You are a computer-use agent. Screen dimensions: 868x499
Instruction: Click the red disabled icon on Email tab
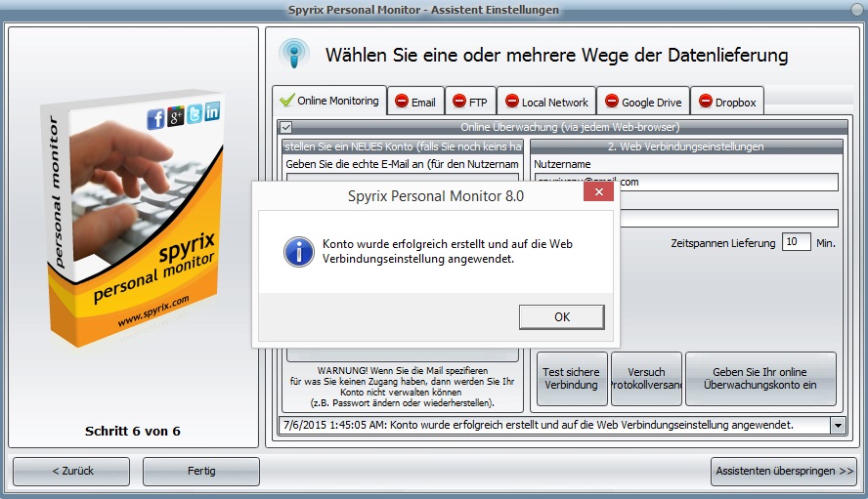[x=402, y=102]
